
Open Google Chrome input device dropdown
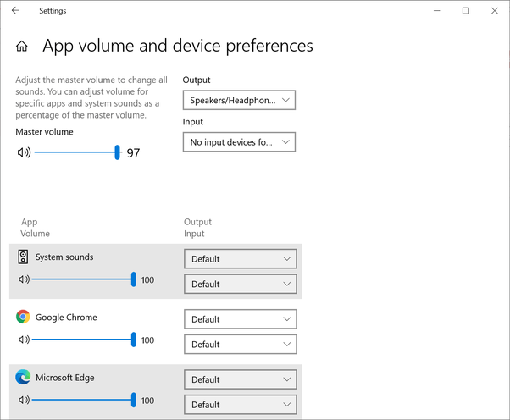(240, 345)
